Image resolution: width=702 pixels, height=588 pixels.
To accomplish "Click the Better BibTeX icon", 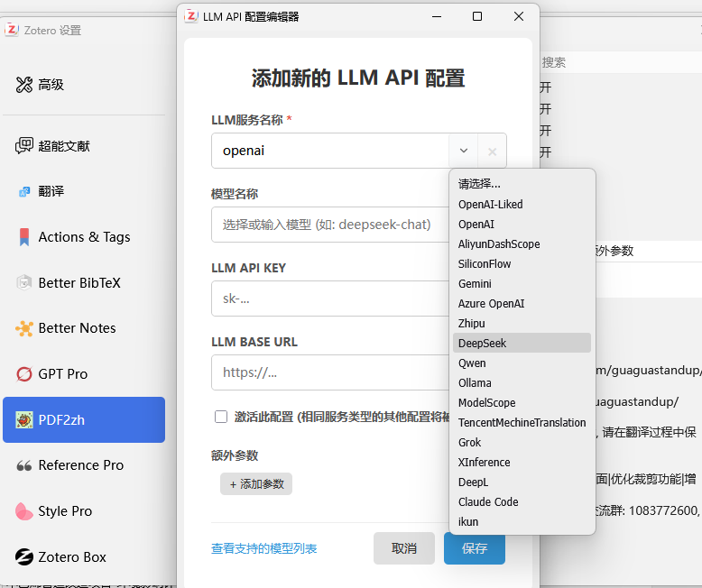I will coord(24,283).
